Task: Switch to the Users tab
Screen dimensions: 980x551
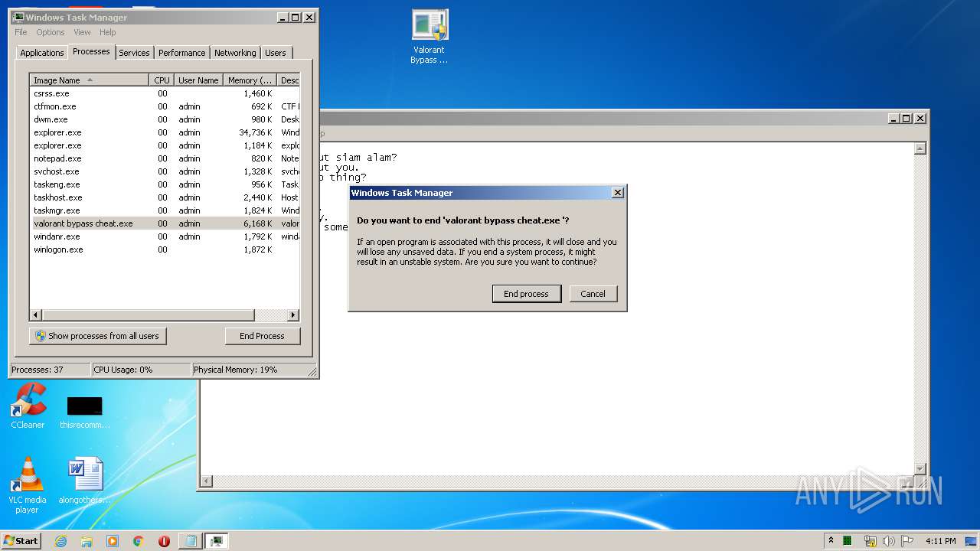Action: pos(276,53)
